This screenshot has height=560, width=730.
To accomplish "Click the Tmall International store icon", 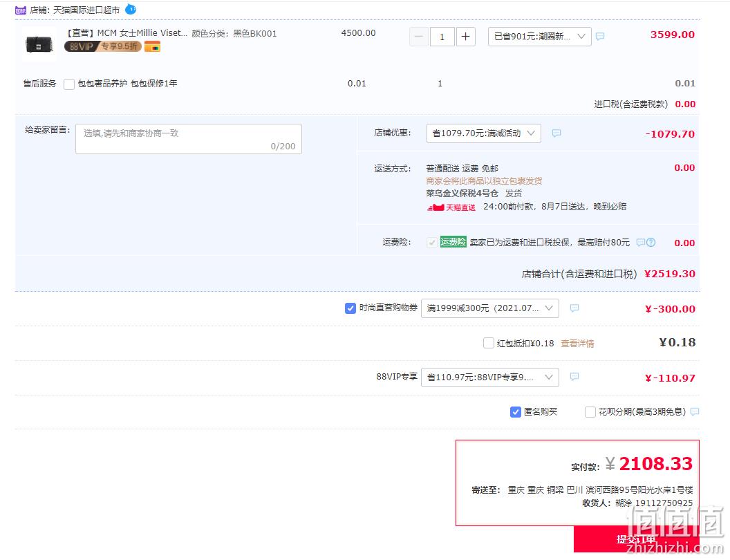I will tap(21, 10).
